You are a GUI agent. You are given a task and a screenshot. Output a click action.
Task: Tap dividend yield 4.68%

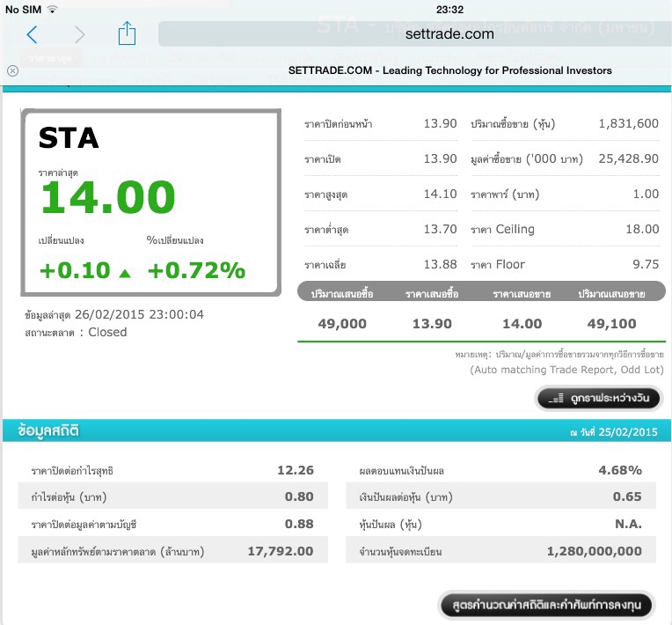(x=620, y=470)
